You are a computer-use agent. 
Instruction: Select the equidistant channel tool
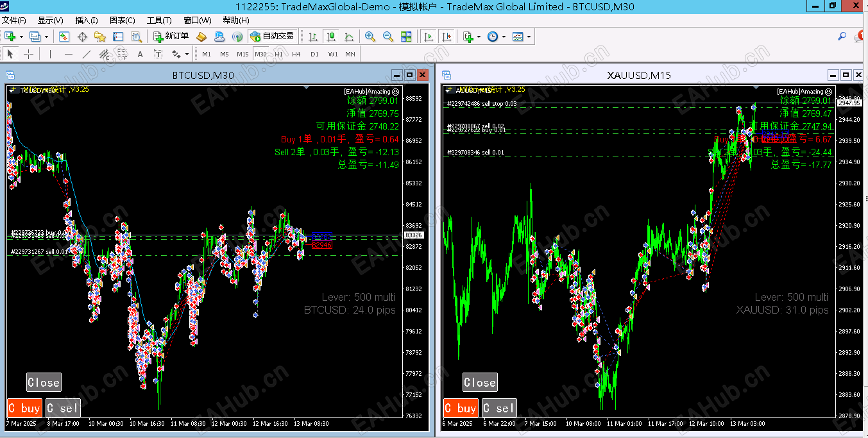coord(104,54)
